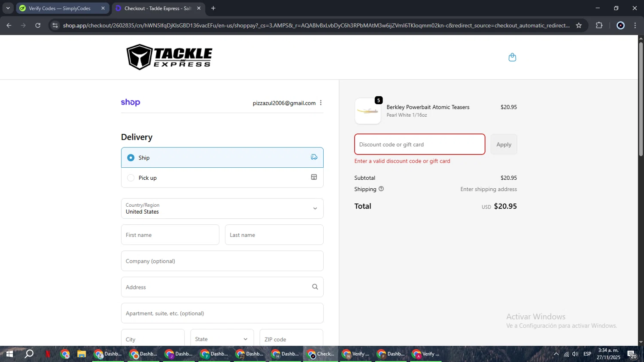Select the Ship delivery option
The image size is (644, 362).
point(222,157)
